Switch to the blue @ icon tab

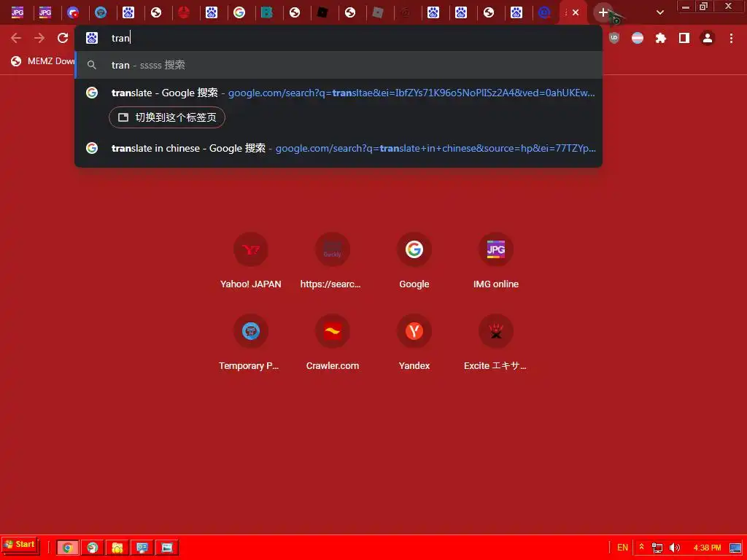tap(544, 12)
